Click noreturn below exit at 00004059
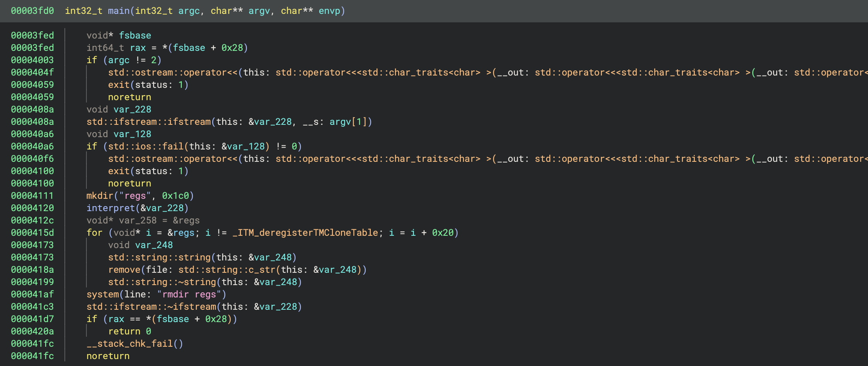The height and width of the screenshot is (366, 868). [x=130, y=97]
